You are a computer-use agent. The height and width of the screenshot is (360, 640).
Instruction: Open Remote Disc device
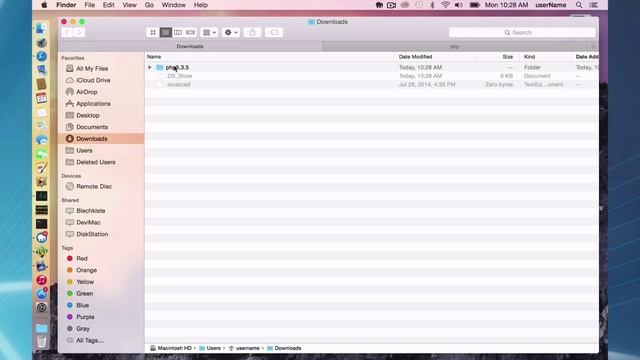(x=94, y=187)
